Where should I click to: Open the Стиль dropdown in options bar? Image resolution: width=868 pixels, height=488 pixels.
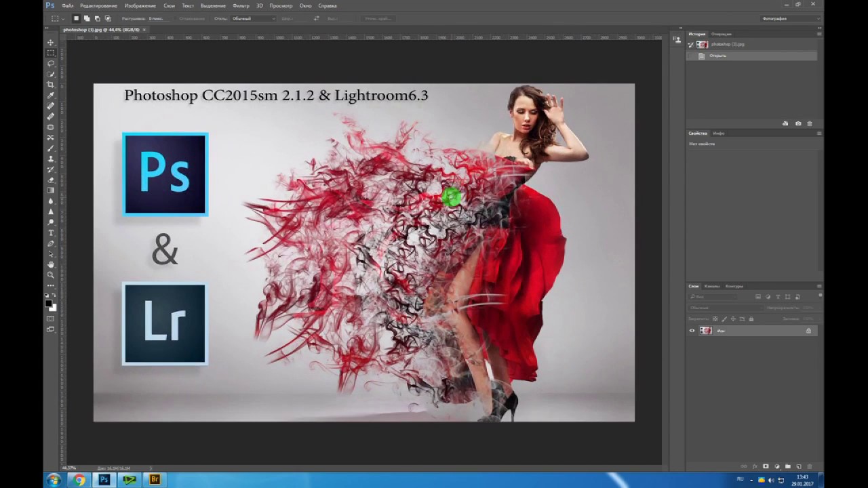[x=254, y=18]
